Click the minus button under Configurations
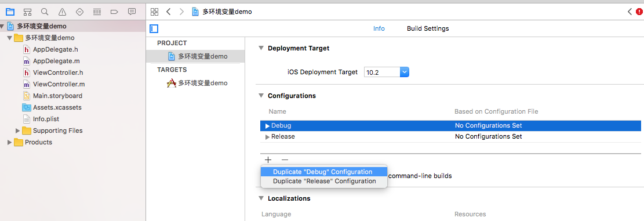 (x=285, y=160)
